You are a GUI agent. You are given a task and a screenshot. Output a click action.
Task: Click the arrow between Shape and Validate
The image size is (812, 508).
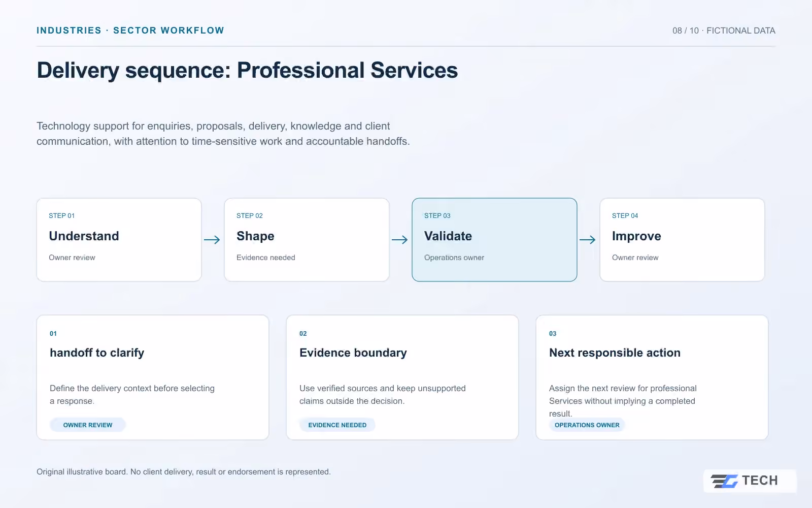point(400,240)
